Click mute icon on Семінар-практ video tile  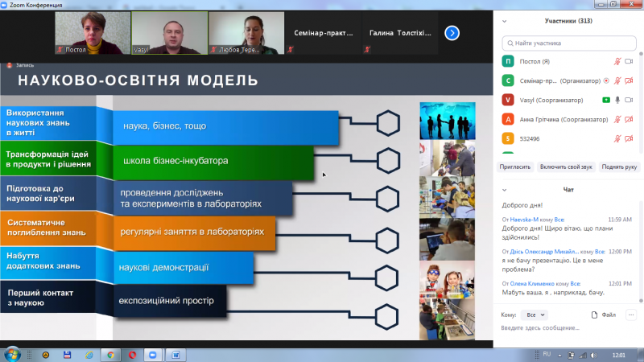click(291, 50)
